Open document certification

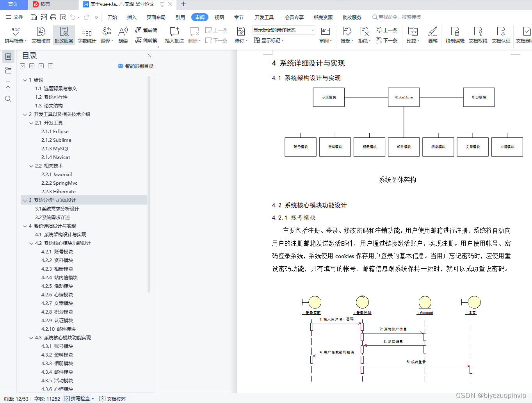[501, 35]
